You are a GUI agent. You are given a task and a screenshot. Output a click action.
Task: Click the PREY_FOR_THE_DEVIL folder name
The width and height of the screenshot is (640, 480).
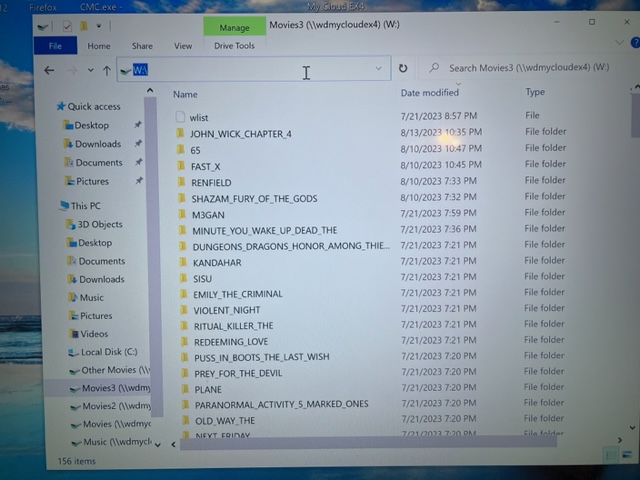click(238, 373)
